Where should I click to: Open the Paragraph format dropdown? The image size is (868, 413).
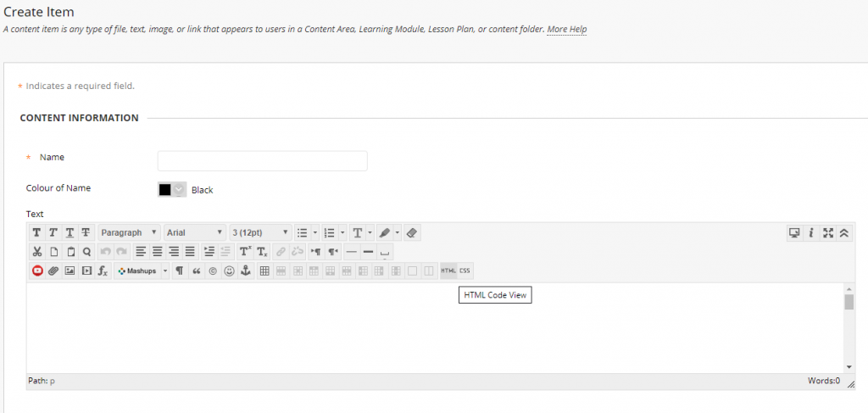click(129, 232)
